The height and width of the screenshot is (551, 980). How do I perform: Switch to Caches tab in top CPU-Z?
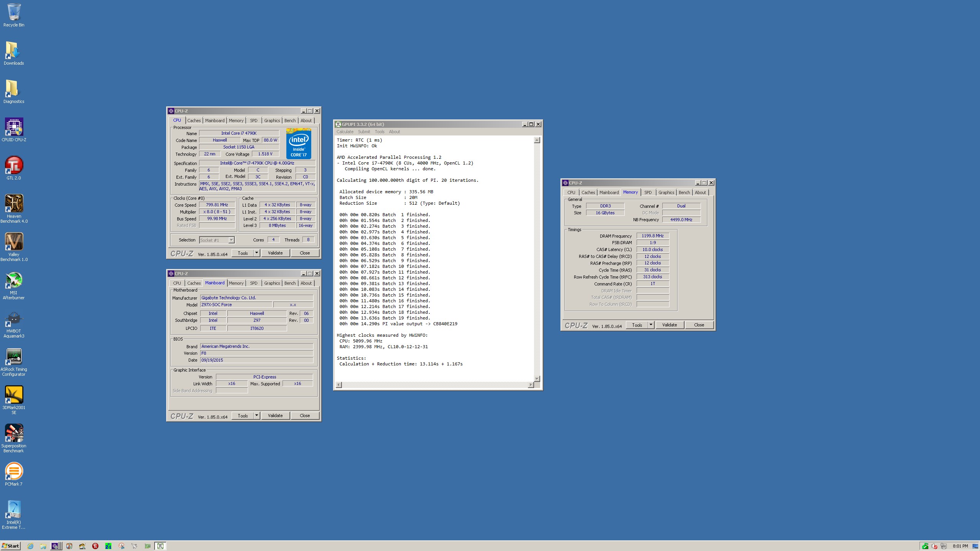click(x=194, y=121)
